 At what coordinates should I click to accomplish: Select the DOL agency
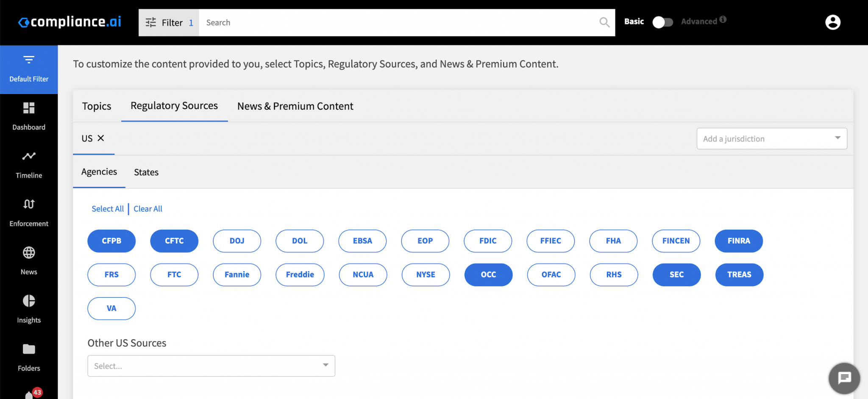[300, 241]
